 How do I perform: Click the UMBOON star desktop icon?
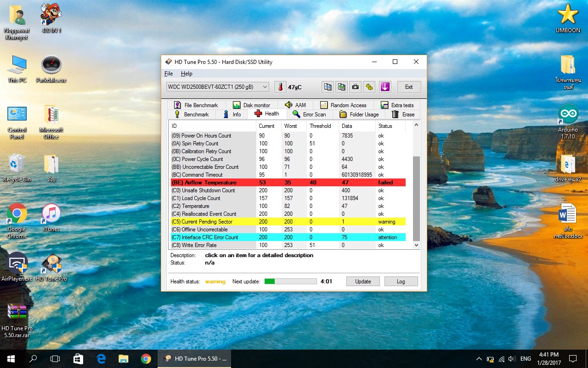click(x=568, y=18)
